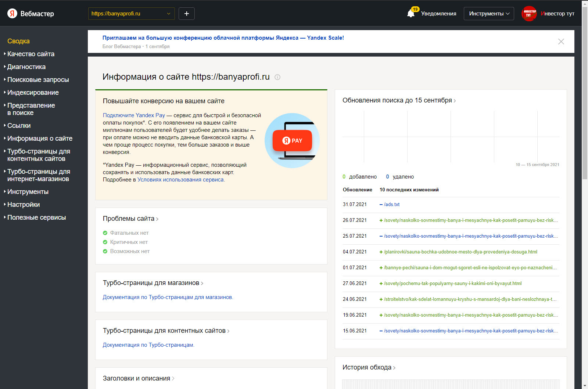588x389 pixels.
Task: Close the conference announcement banner
Action: (x=561, y=42)
